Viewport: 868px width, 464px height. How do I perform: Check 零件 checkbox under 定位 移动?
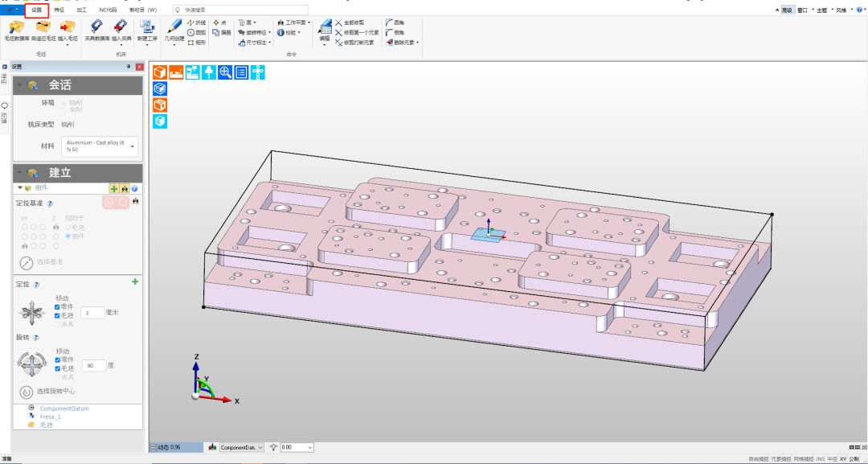pos(57,306)
